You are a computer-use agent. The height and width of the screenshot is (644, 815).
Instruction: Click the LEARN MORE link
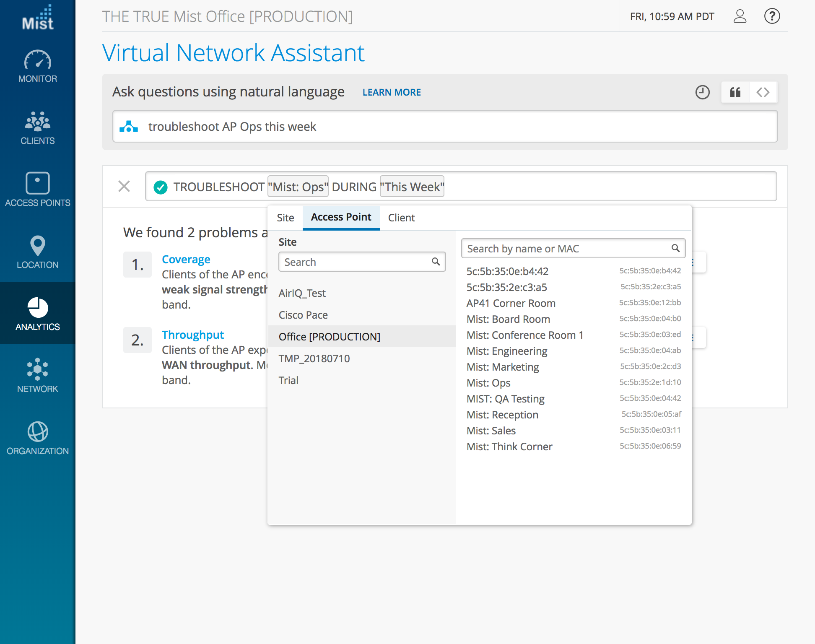pyautogui.click(x=392, y=92)
